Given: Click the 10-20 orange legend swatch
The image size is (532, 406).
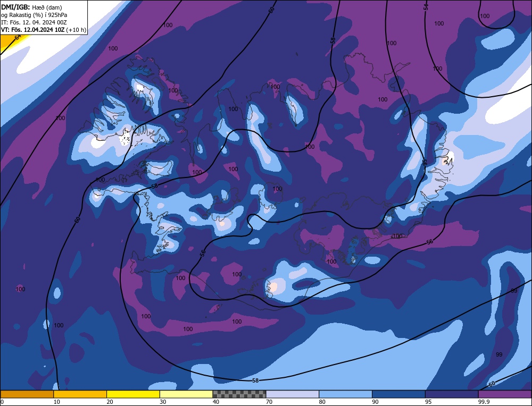Looking at the screenshot, I should [80, 394].
